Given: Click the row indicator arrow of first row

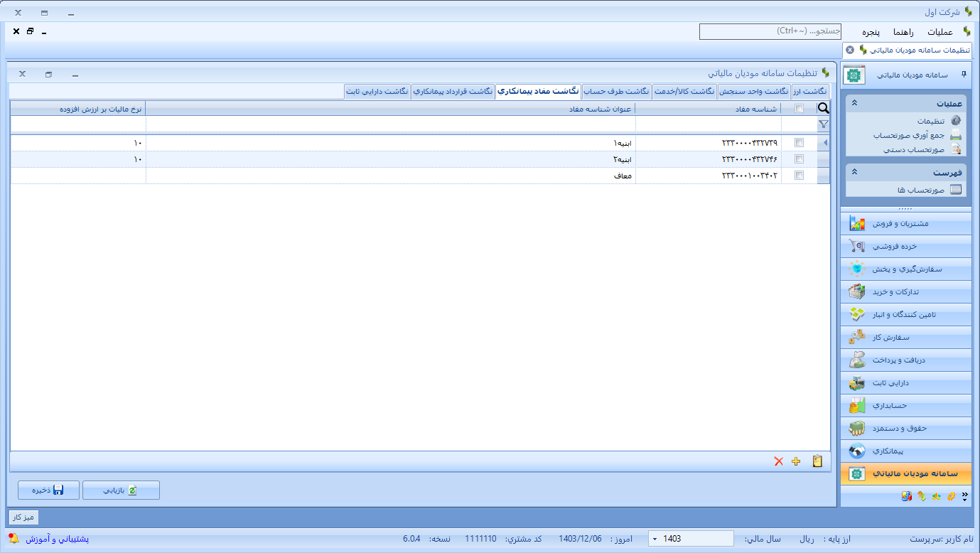Looking at the screenshot, I should (824, 143).
